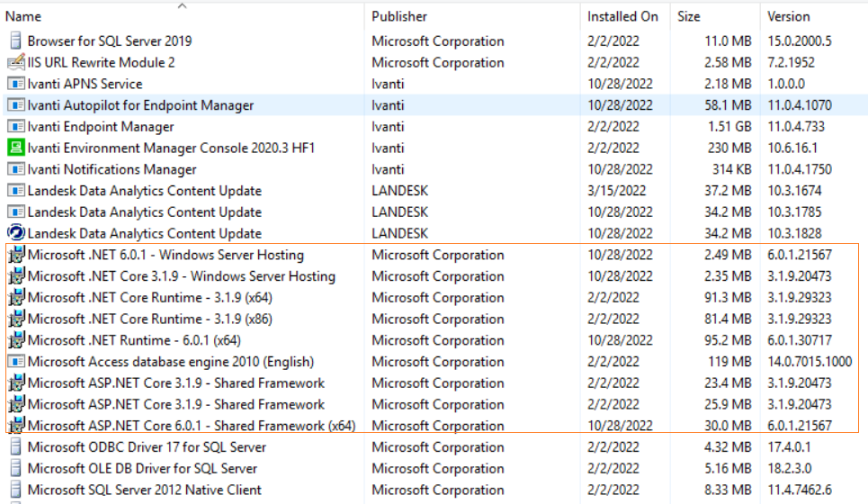Click the blue circular Landesk 10.3.1828 icon
Screen dimensions: 868x504
pyautogui.click(x=15, y=233)
